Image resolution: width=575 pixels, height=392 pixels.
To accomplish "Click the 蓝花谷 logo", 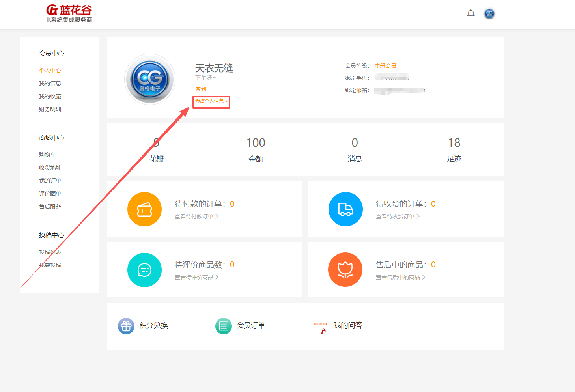I will click(69, 12).
